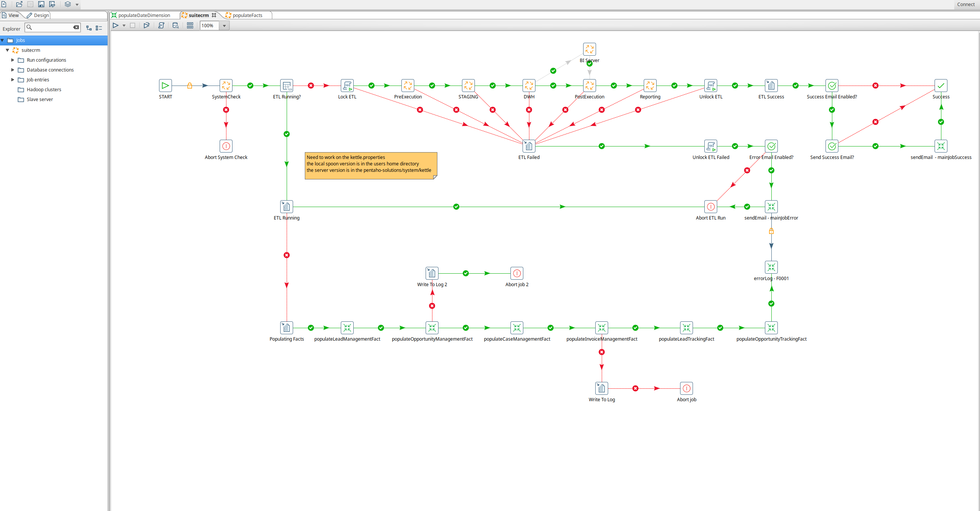Save the current job

(x=41, y=4)
